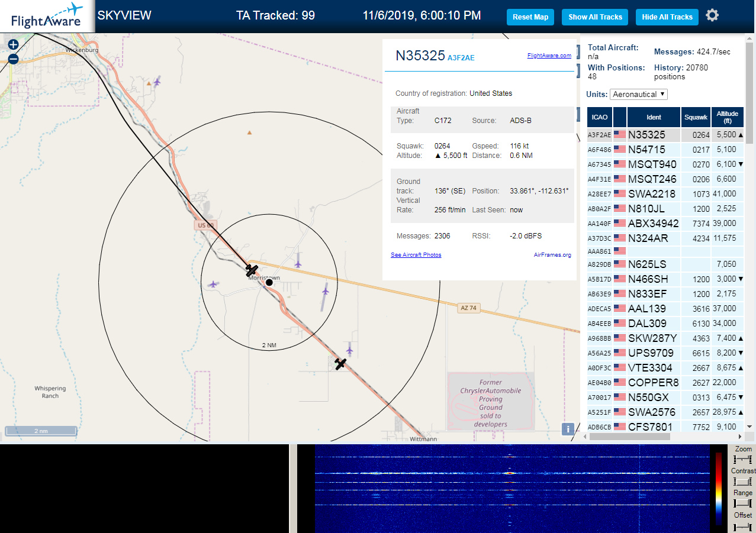Open AirFrames.org link
The height and width of the screenshot is (533, 756).
coord(552,255)
